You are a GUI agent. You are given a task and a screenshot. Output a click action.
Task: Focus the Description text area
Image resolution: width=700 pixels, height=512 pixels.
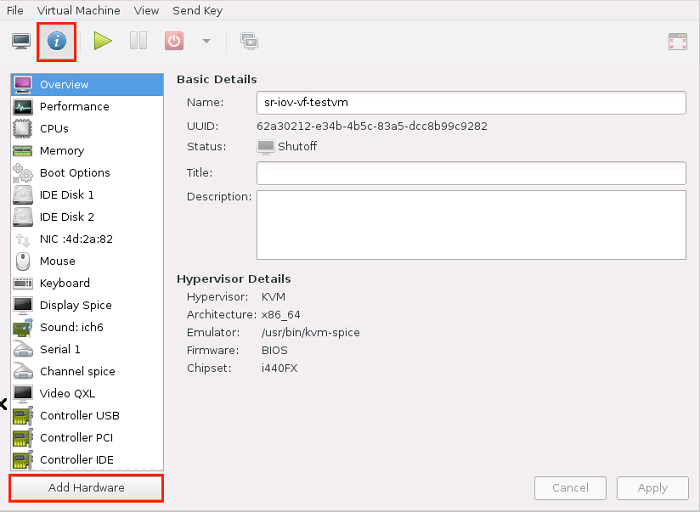pyautogui.click(x=471, y=225)
